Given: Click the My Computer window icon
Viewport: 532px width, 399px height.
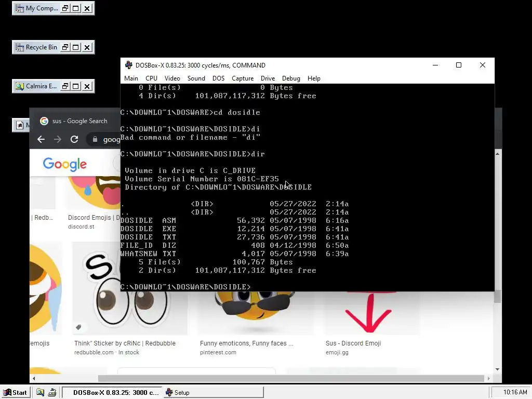Looking at the screenshot, I should [20, 8].
